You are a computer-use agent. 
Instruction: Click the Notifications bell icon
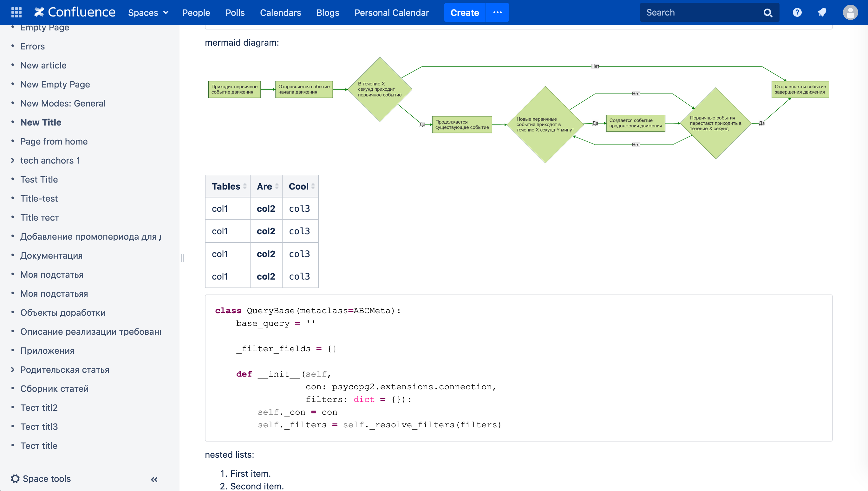click(x=822, y=12)
